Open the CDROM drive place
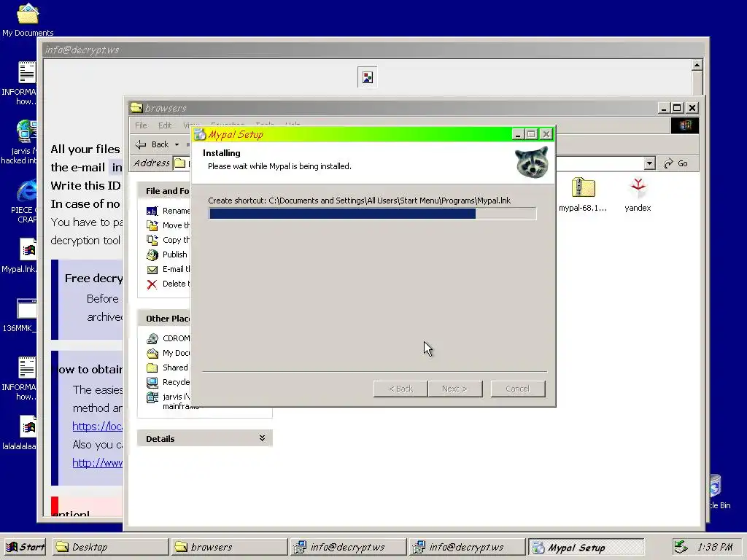747x560 pixels. (x=168, y=338)
